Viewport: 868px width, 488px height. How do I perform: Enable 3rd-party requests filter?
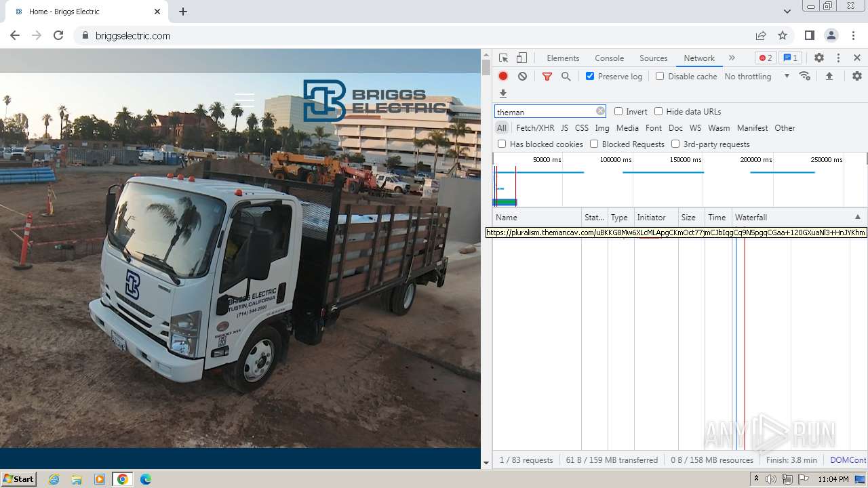(x=675, y=144)
